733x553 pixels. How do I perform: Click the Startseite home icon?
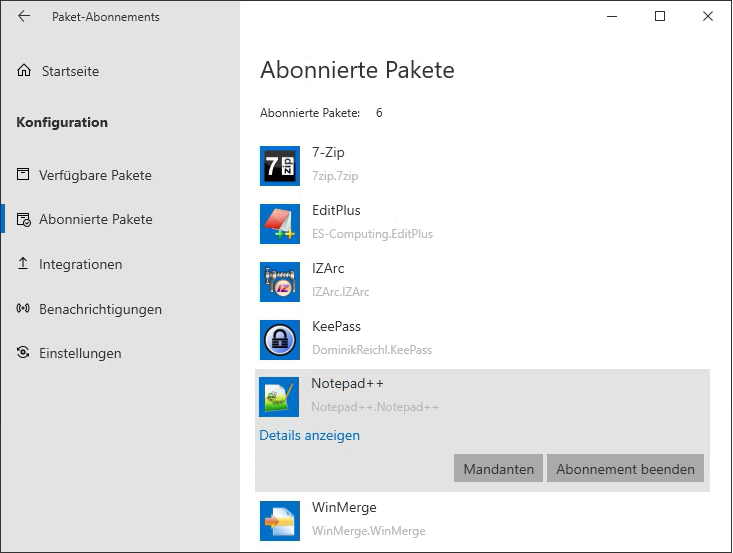point(24,71)
